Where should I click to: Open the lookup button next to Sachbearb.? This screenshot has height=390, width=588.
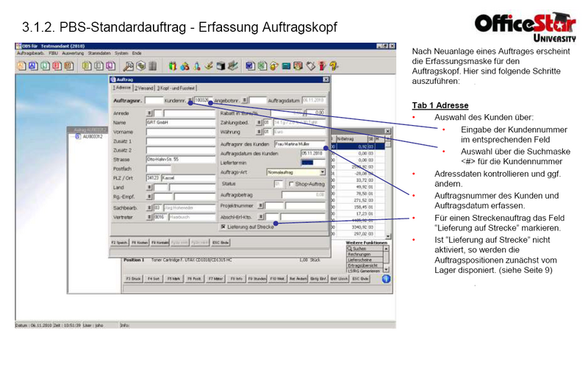(x=149, y=208)
